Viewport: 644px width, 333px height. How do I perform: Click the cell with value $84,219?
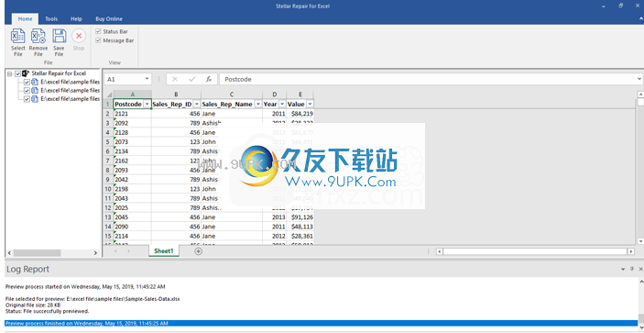click(300, 114)
